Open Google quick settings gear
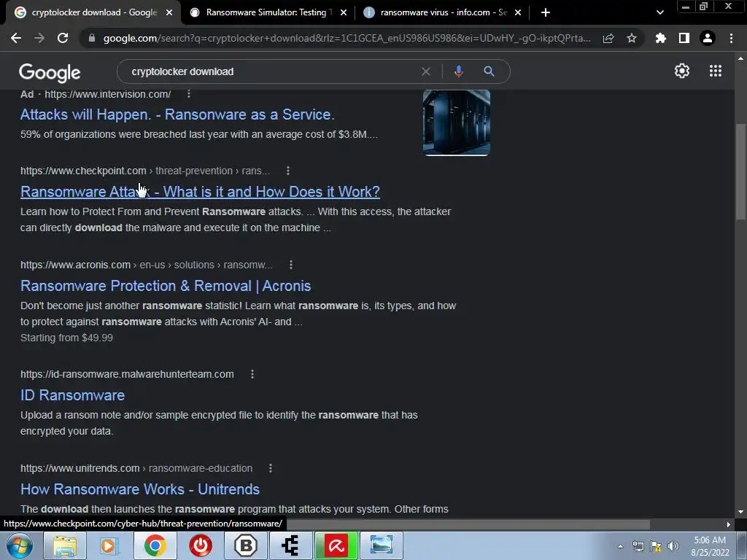Screen dimensions: 747x560 pyautogui.click(x=682, y=71)
